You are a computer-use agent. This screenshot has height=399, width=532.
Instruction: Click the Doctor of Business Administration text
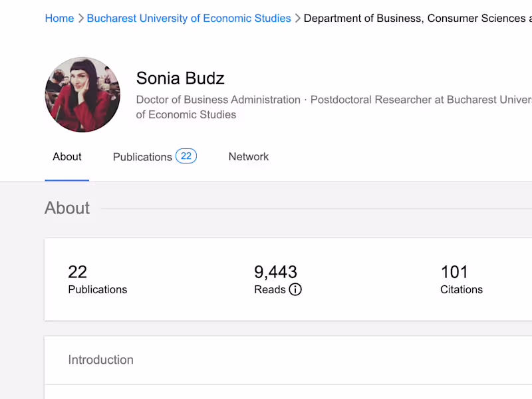218,100
